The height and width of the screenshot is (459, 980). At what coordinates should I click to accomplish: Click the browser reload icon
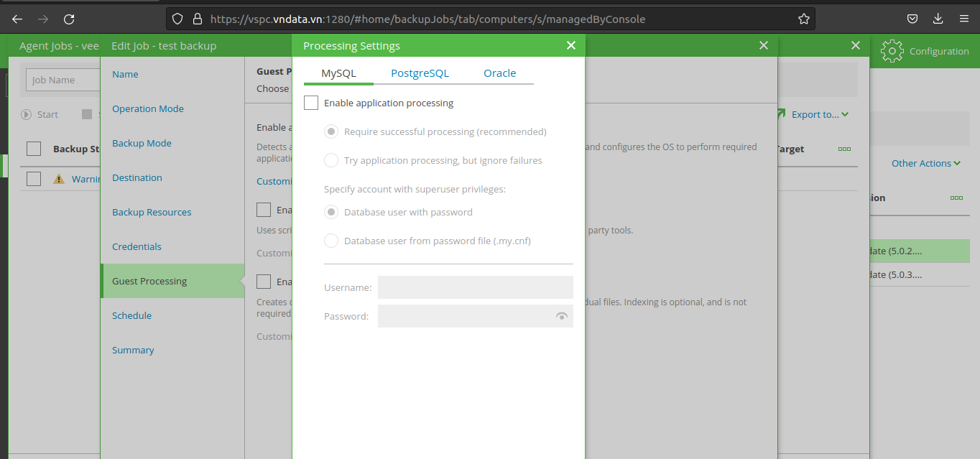tap(69, 19)
